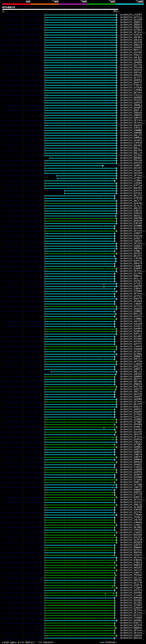Screen dimensions: 146x644
Task: Select hit UniRef100_B8DR41
Action: 131,628
